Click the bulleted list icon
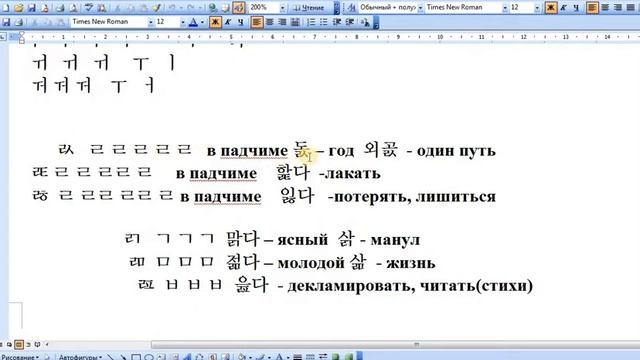This screenshot has height=360, width=640. point(324,22)
